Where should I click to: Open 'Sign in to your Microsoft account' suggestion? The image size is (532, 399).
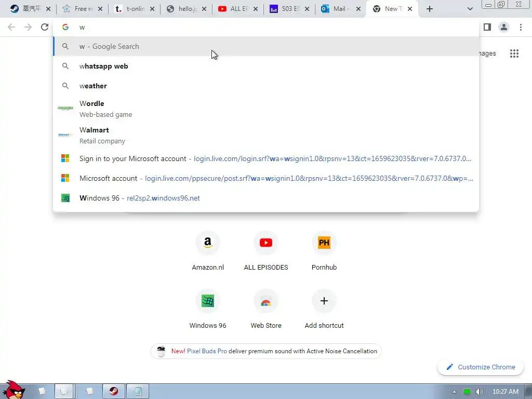[x=266, y=158]
